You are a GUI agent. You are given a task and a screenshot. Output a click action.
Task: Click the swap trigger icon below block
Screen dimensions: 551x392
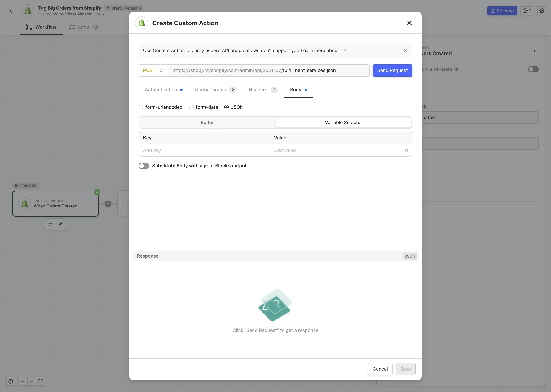click(50, 224)
